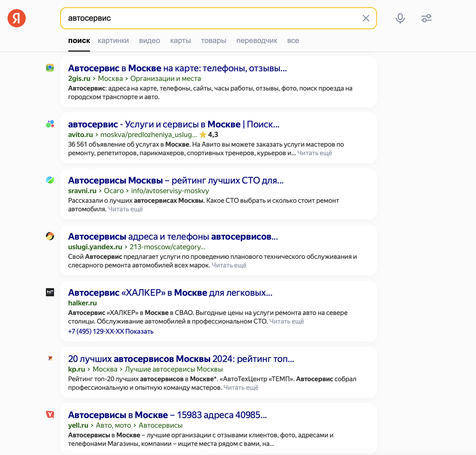The height and width of the screenshot is (455, 476).
Task: Click the avito rating star icon
Action: [203, 135]
